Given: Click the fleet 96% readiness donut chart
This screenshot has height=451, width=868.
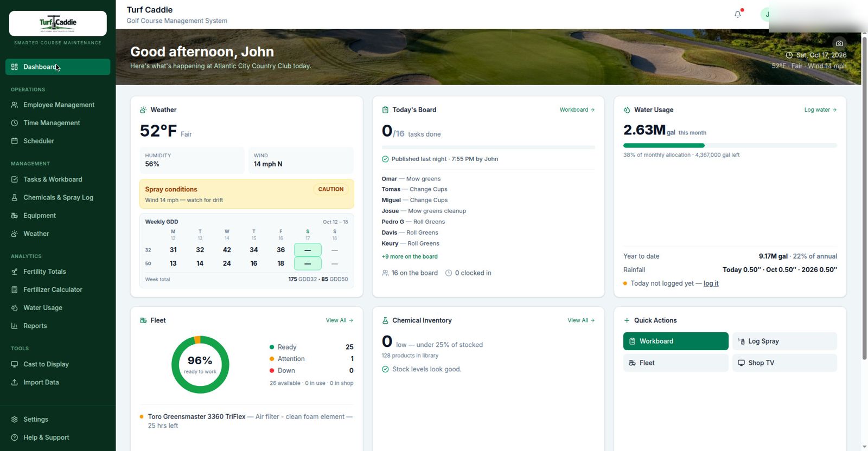Looking at the screenshot, I should click(x=200, y=365).
